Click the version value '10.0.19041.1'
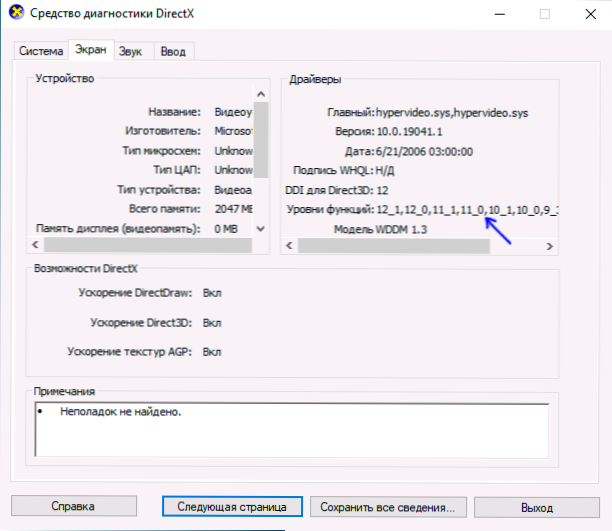The image size is (612, 531). click(x=409, y=132)
